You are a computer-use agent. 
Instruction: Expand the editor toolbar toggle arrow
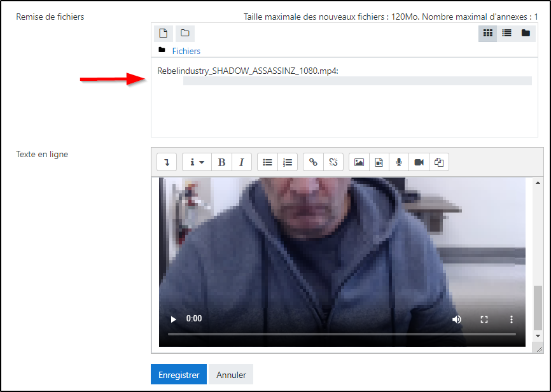point(167,162)
